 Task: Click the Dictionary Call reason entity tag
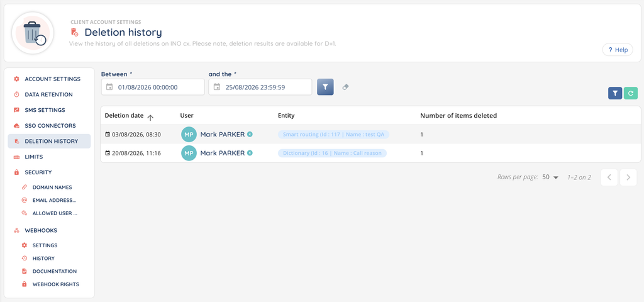[x=332, y=153]
